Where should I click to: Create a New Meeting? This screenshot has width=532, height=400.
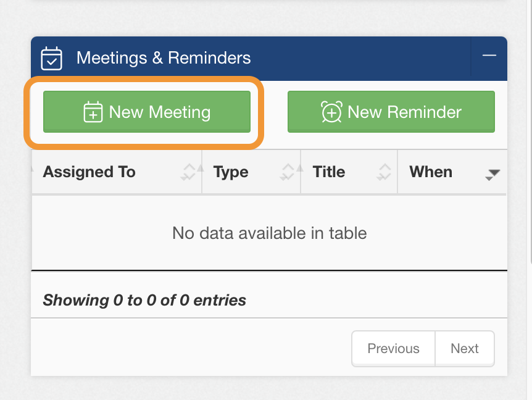[x=147, y=112]
